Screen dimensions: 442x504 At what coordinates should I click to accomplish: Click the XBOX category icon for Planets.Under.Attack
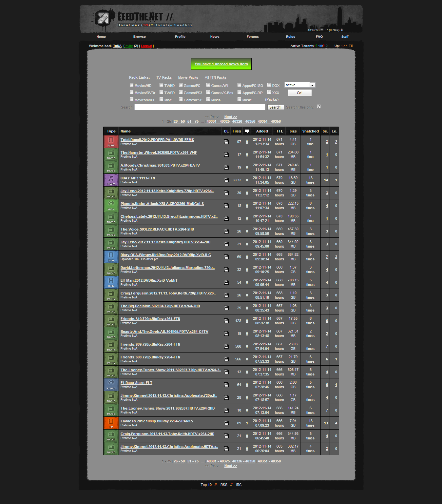click(x=111, y=206)
